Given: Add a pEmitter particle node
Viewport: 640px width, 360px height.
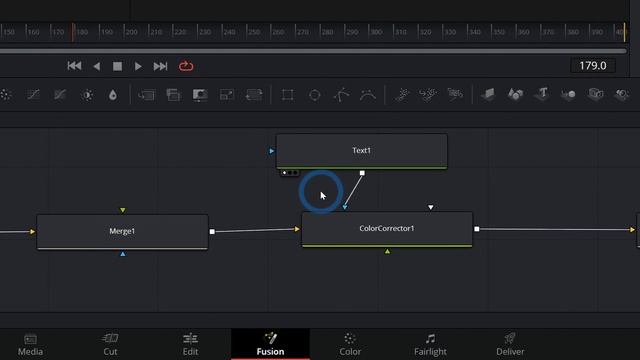Looking at the screenshot, I should click(x=402, y=95).
